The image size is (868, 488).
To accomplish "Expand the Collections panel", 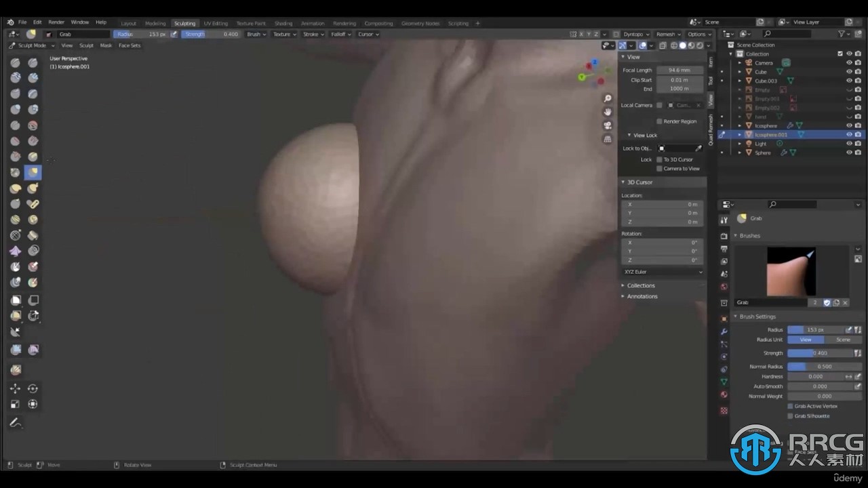I will click(641, 285).
